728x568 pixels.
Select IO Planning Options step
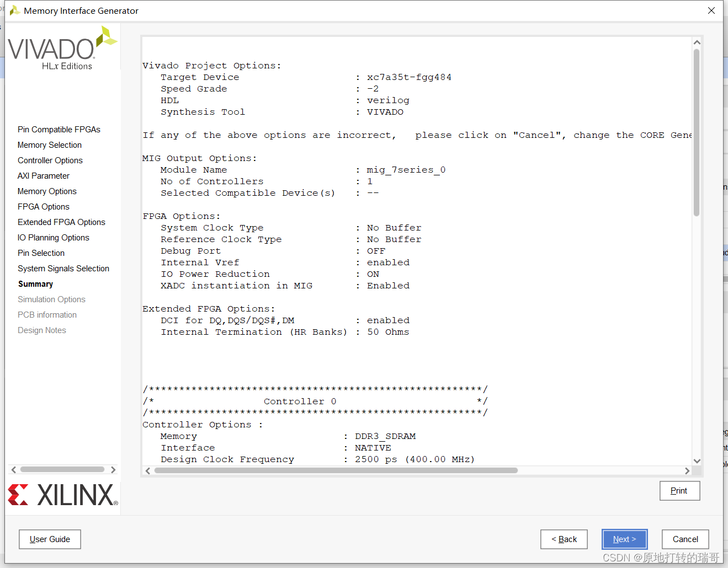pos(54,238)
